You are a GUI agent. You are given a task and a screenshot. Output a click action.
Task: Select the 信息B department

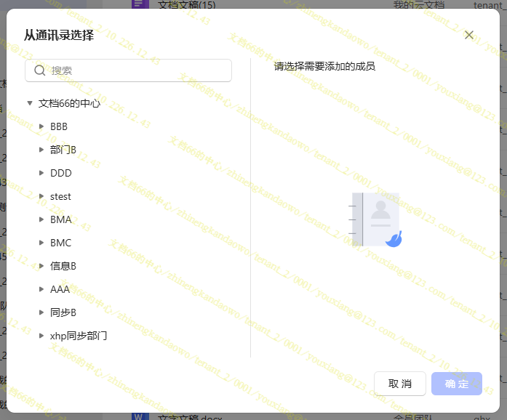tap(63, 266)
